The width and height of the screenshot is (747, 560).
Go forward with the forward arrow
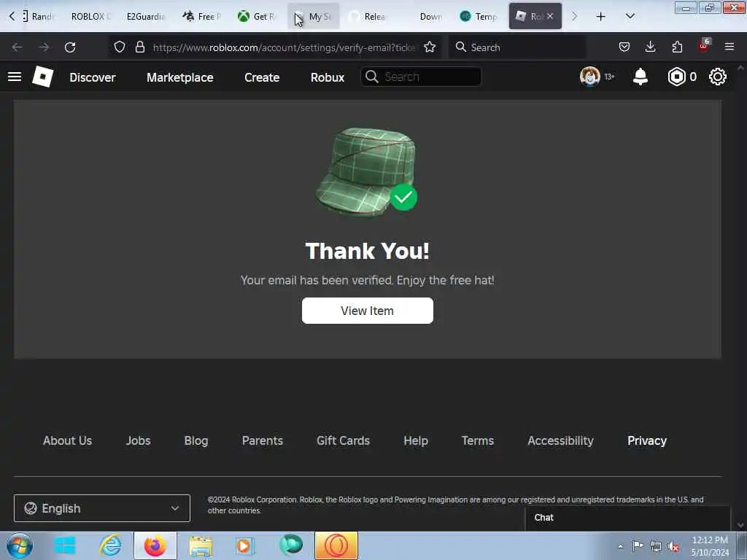click(x=44, y=47)
